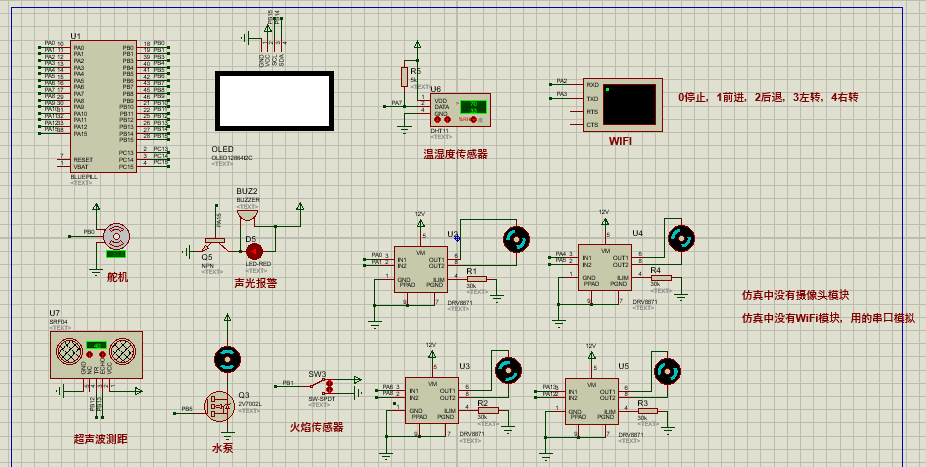Click the note about WiFi模块 serial simulation
This screenshot has height=467, width=926.
(x=829, y=318)
